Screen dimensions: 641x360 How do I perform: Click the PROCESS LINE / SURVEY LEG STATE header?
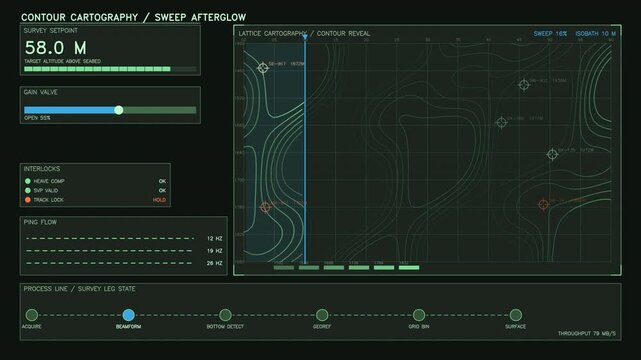click(x=79, y=289)
